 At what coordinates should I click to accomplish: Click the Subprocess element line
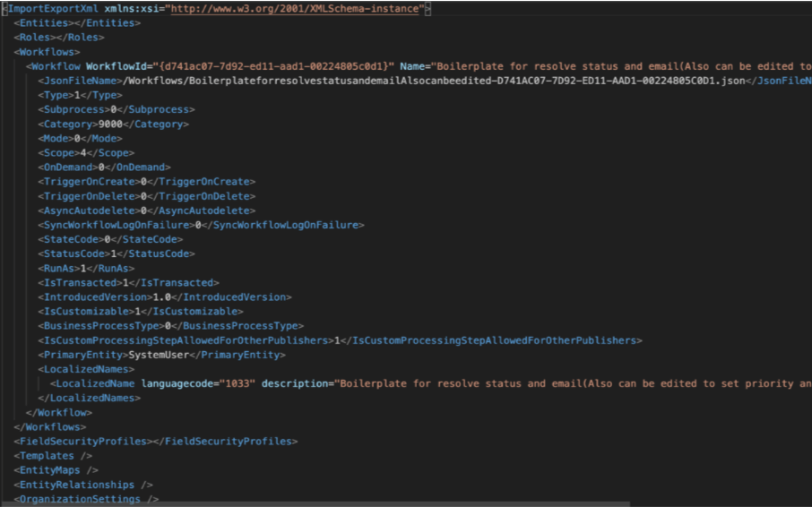pos(117,109)
